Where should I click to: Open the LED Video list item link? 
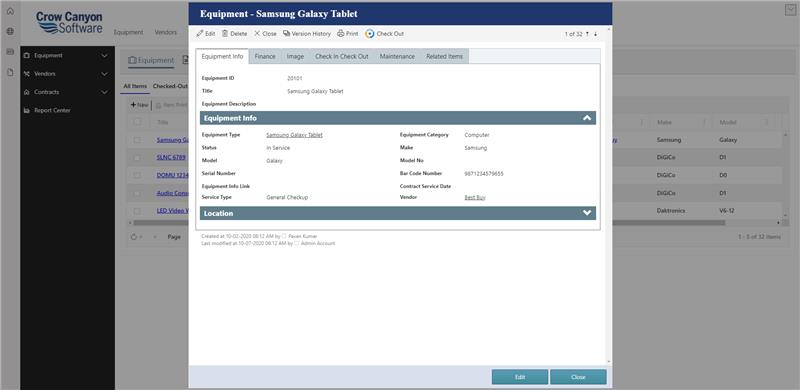172,210
